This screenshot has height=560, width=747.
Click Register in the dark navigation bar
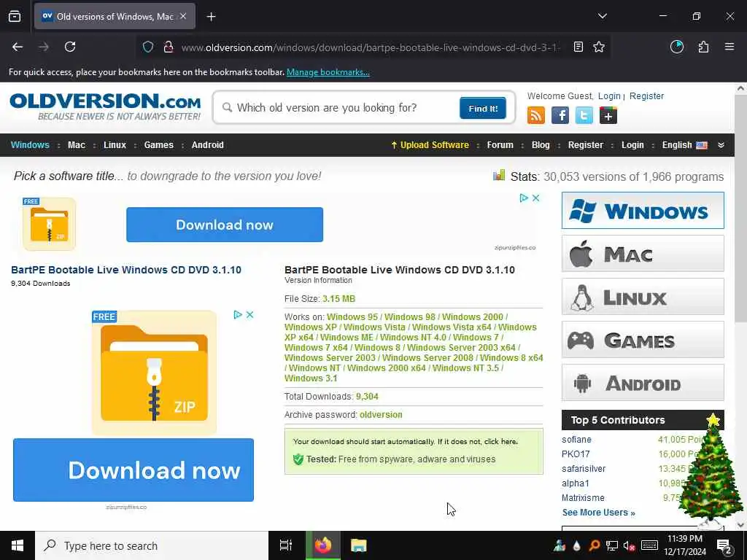tap(585, 145)
